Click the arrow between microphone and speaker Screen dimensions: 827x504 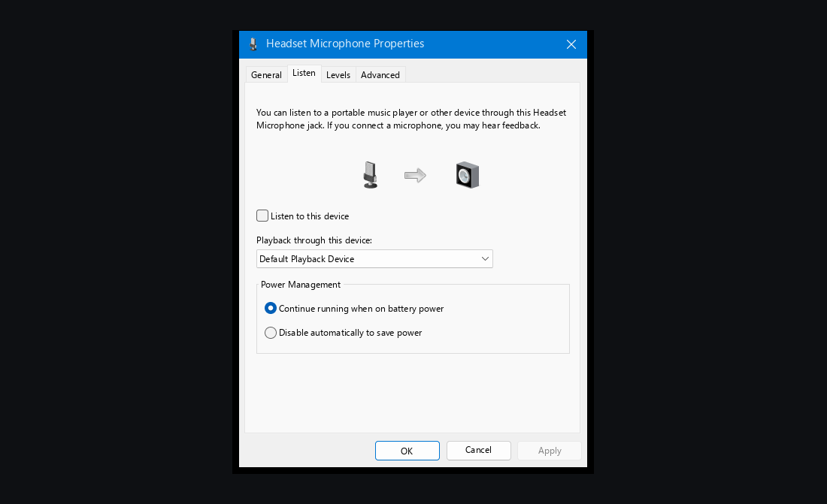coord(415,175)
